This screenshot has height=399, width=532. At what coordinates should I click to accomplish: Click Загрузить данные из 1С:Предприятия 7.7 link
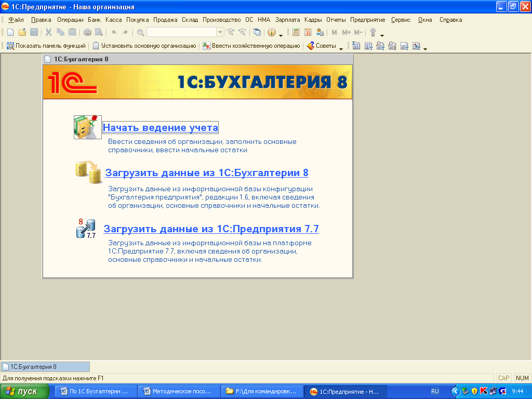coord(211,229)
